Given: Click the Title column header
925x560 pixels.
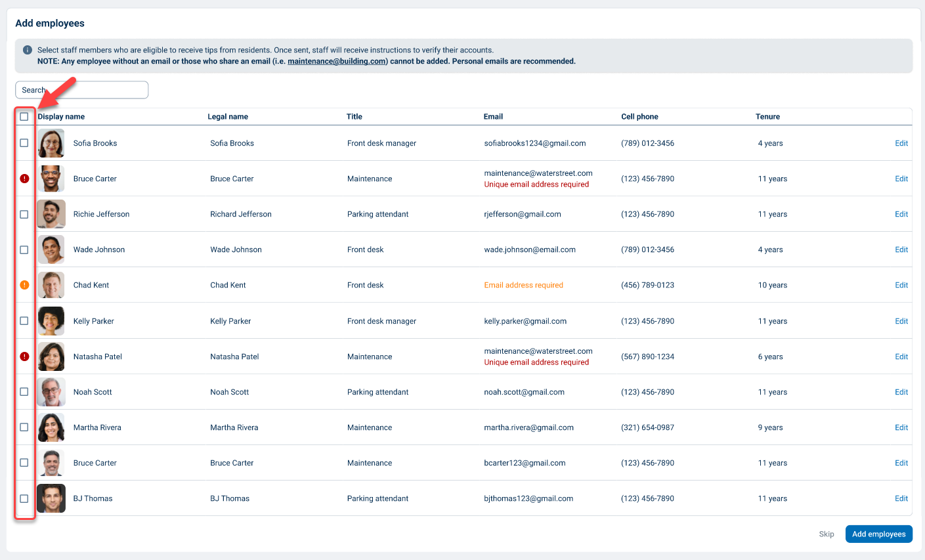Looking at the screenshot, I should pos(355,117).
